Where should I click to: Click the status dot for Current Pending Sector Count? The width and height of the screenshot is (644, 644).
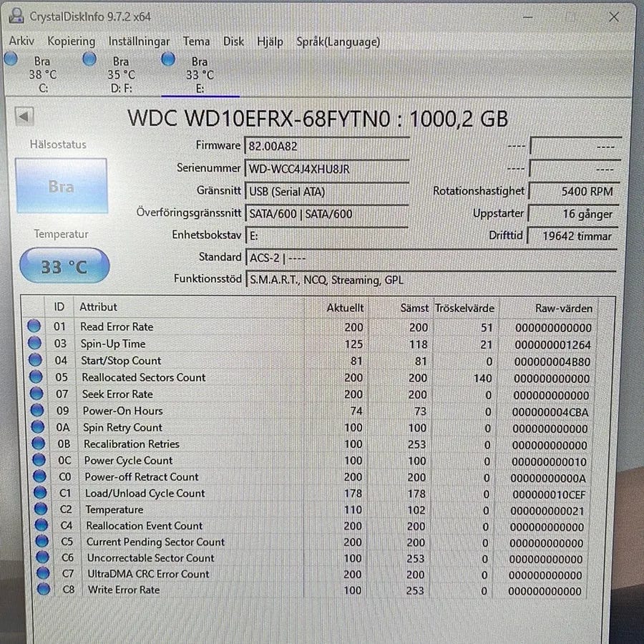point(42,541)
